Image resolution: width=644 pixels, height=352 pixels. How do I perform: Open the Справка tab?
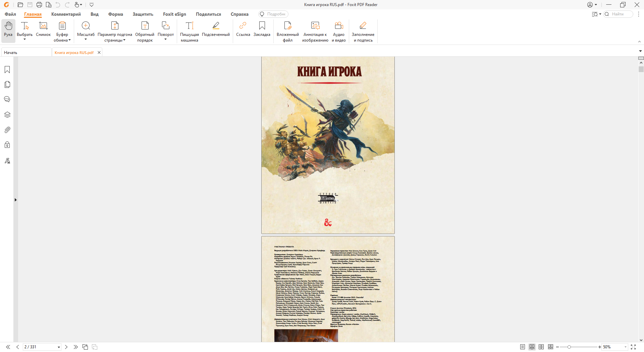pyautogui.click(x=239, y=14)
